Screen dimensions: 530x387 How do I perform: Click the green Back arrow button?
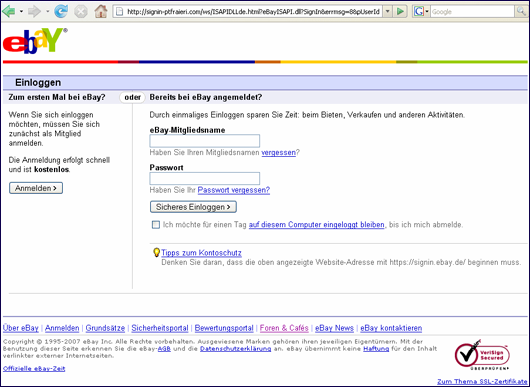click(9, 11)
